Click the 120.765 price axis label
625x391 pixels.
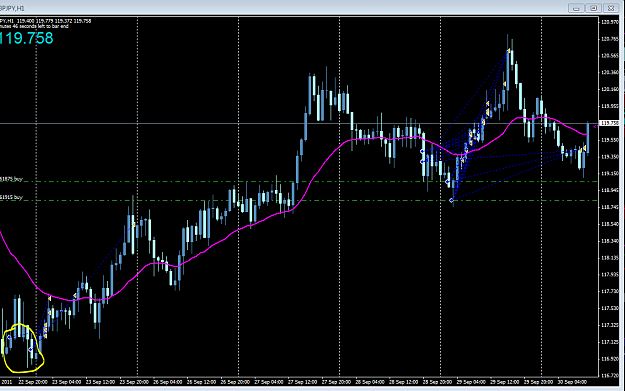pyautogui.click(x=610, y=39)
